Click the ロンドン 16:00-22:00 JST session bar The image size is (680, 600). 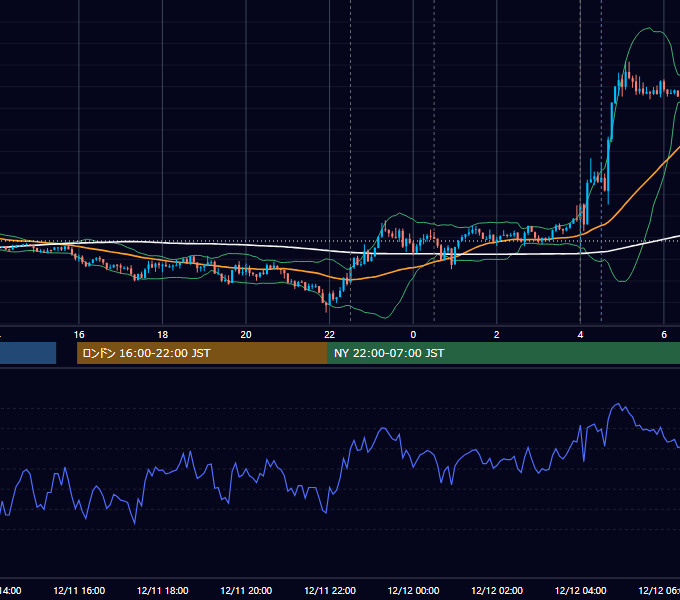[202, 353]
